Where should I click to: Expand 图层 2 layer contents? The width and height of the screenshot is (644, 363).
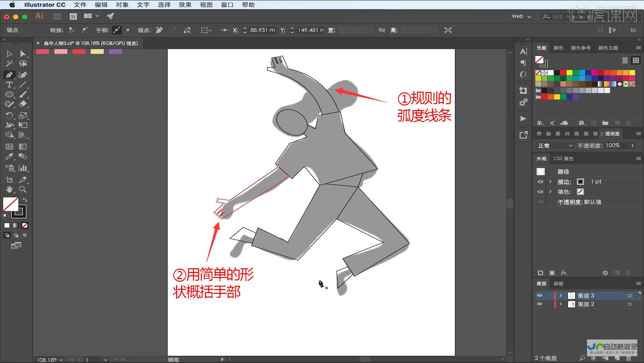560,304
